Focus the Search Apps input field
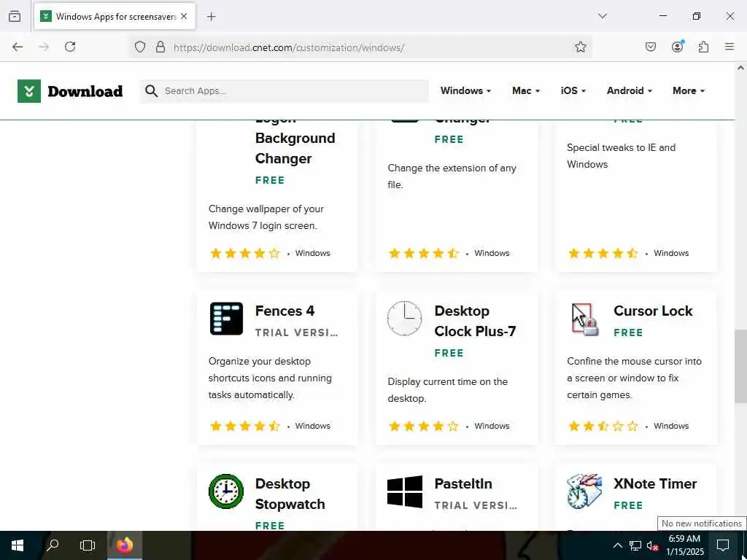Screen dimensions: 747x560 click(284, 91)
